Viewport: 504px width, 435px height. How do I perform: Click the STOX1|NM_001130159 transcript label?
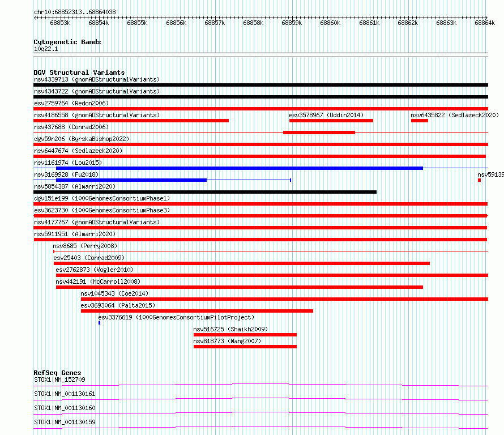[x=65, y=422]
